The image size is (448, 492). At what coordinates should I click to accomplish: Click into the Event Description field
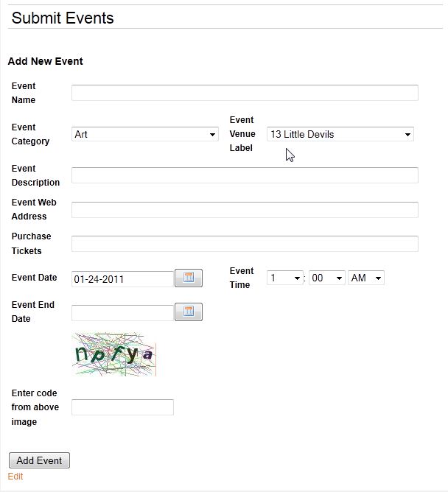point(245,175)
